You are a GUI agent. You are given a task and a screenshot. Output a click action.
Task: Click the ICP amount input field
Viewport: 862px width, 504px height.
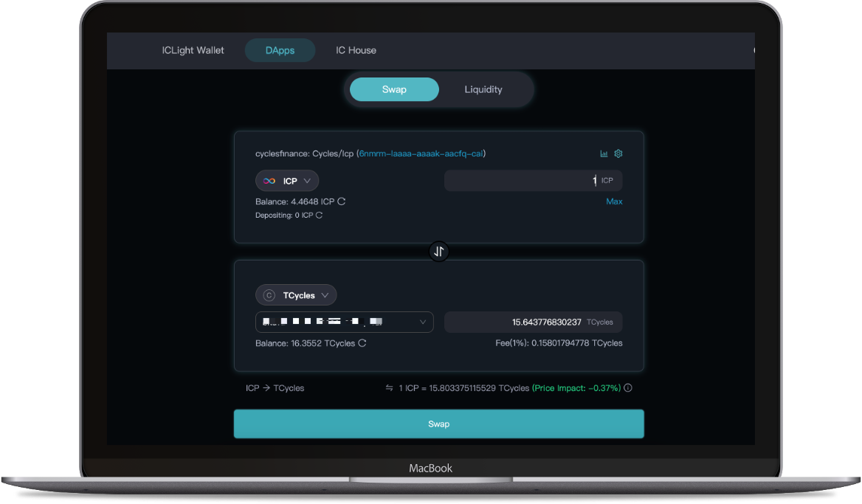(534, 181)
